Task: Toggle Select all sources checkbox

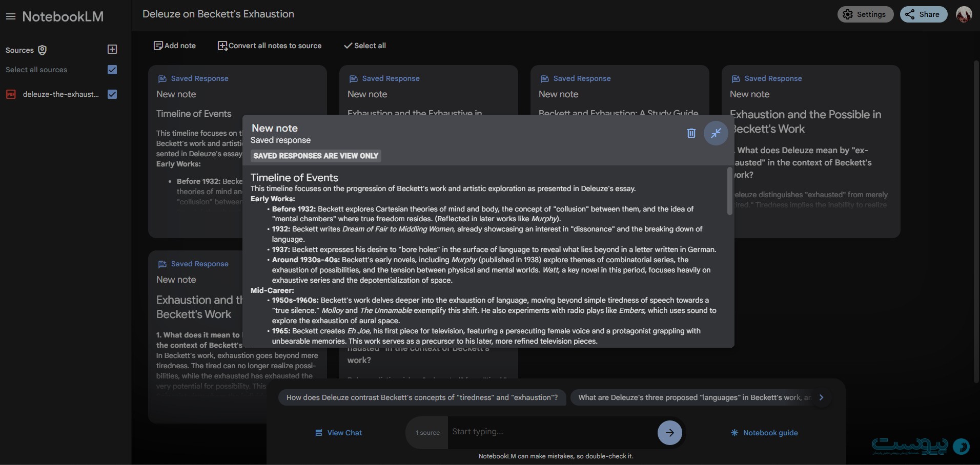Action: coord(113,70)
